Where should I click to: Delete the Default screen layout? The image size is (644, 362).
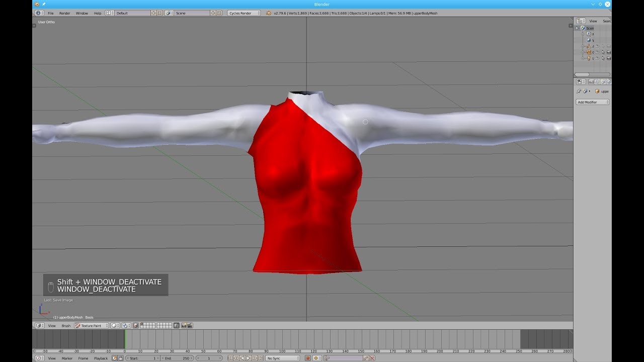(x=160, y=13)
